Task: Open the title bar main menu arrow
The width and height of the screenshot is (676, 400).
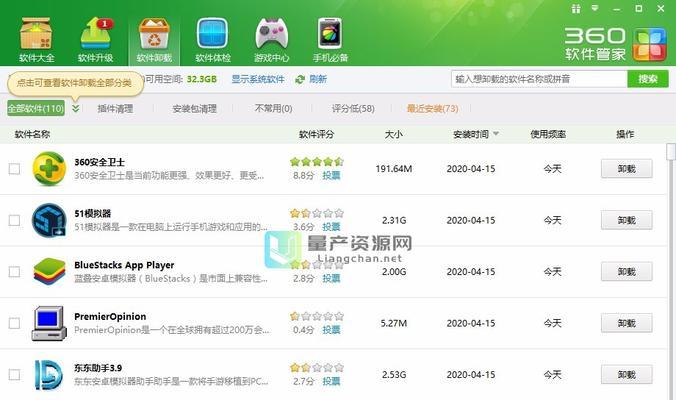Action: pos(595,8)
